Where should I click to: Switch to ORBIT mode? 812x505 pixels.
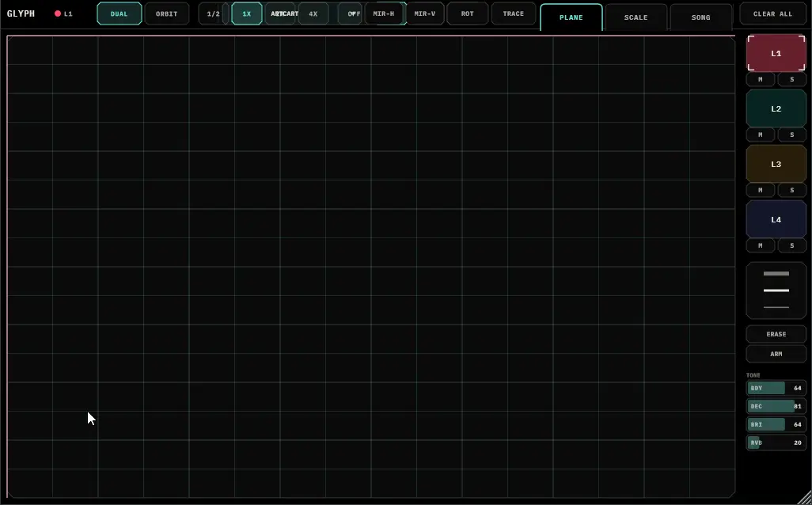click(x=167, y=14)
